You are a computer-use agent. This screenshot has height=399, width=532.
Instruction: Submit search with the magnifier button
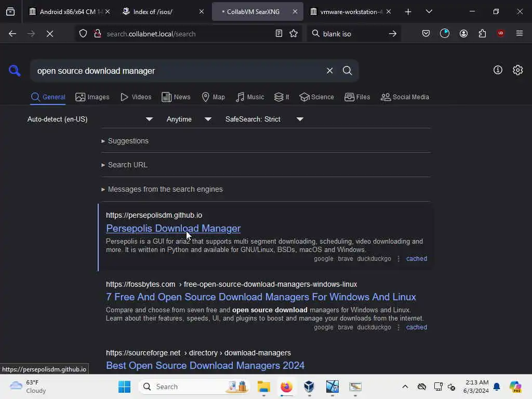coord(347,71)
